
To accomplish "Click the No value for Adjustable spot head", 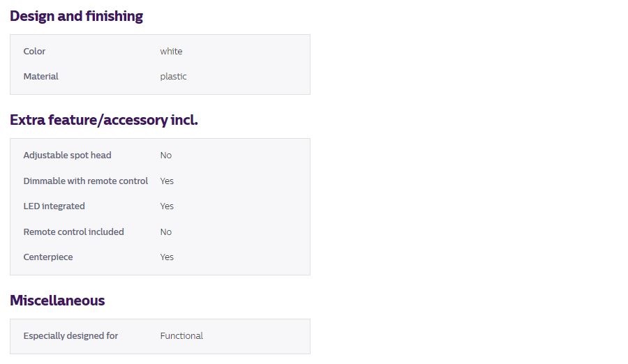I will click(166, 156).
